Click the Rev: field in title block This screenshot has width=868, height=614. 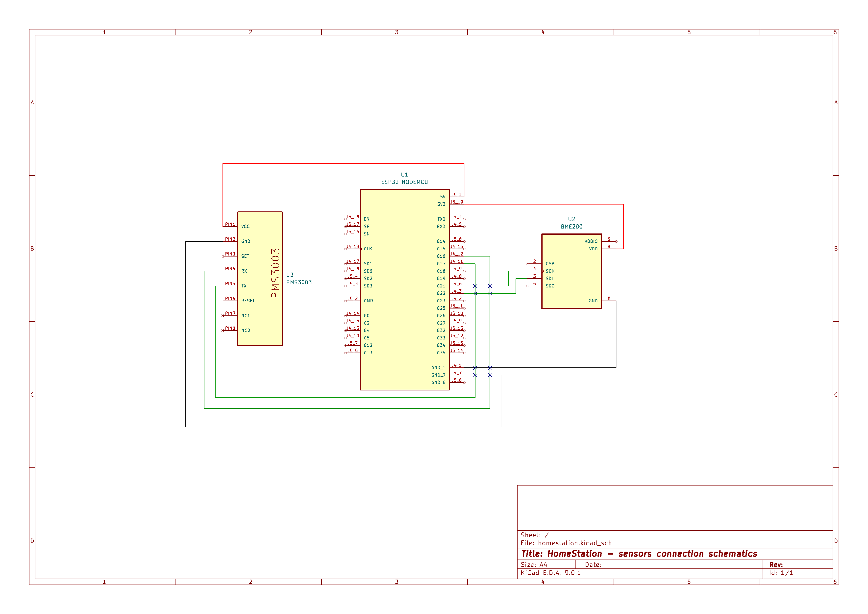776,564
